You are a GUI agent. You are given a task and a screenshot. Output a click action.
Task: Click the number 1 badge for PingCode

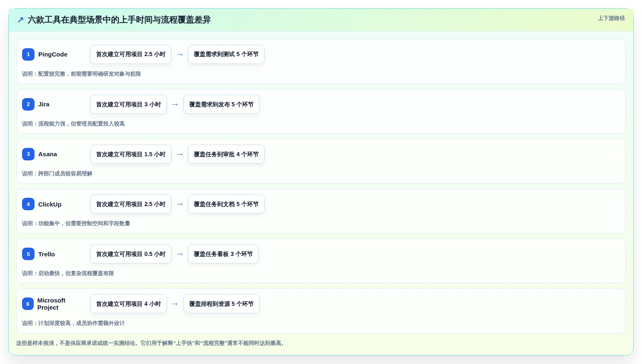28,54
